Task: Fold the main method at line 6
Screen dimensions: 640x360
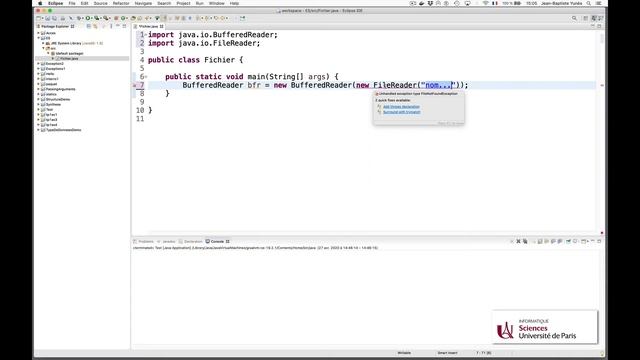Action: [146, 77]
